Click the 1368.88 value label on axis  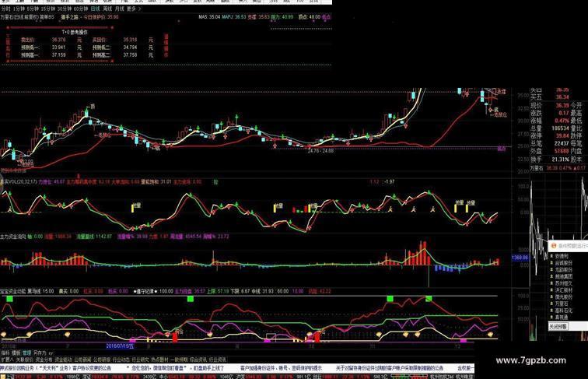(x=520, y=258)
